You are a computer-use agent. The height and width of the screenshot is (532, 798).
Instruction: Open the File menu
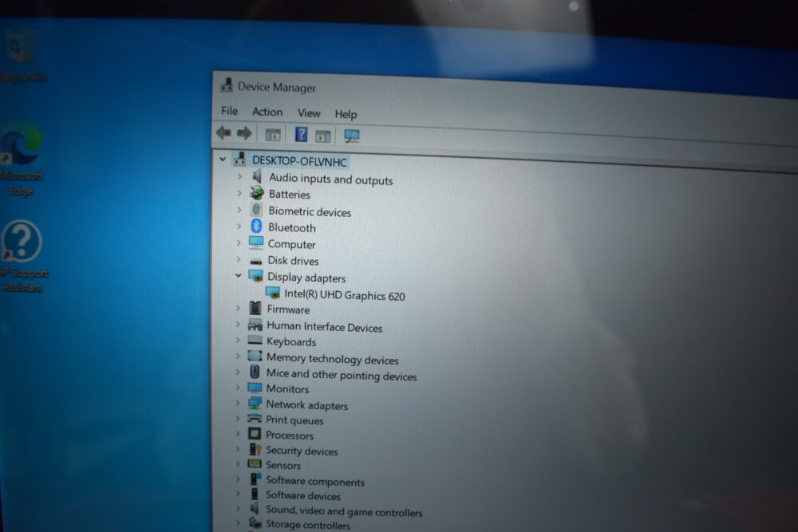pyautogui.click(x=230, y=110)
